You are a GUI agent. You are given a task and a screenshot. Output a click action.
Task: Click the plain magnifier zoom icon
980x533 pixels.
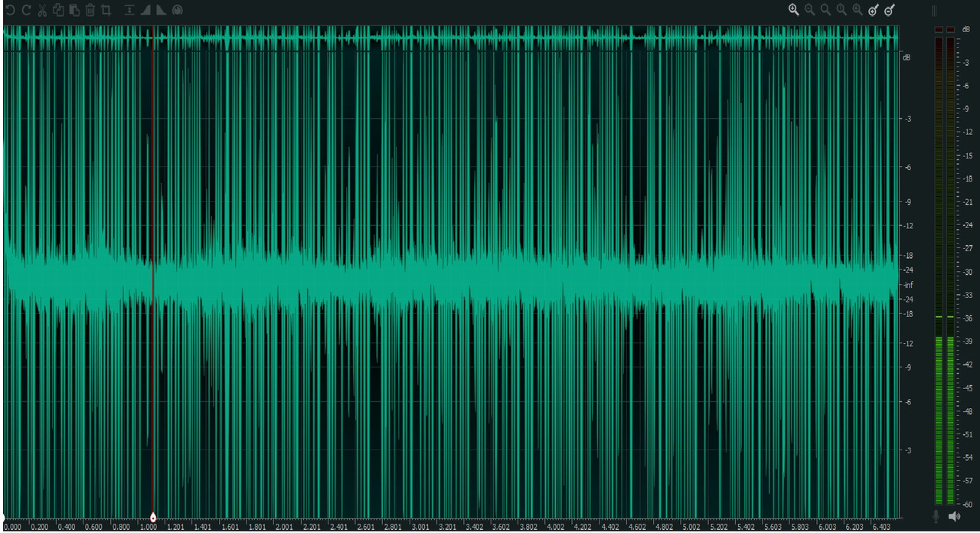click(825, 10)
